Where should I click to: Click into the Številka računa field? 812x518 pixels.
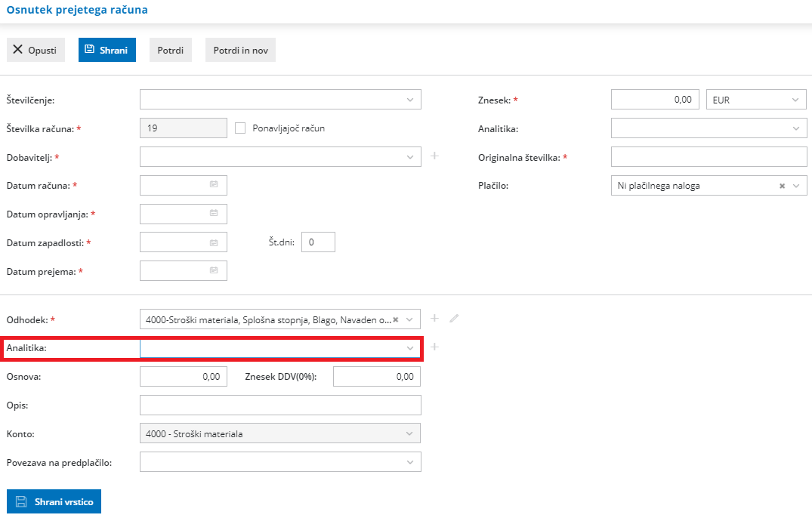click(x=184, y=128)
